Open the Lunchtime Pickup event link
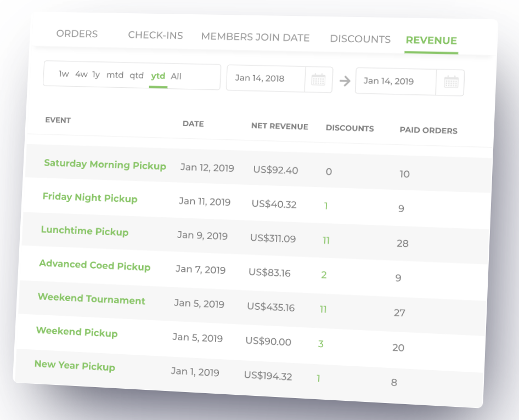 click(x=84, y=231)
